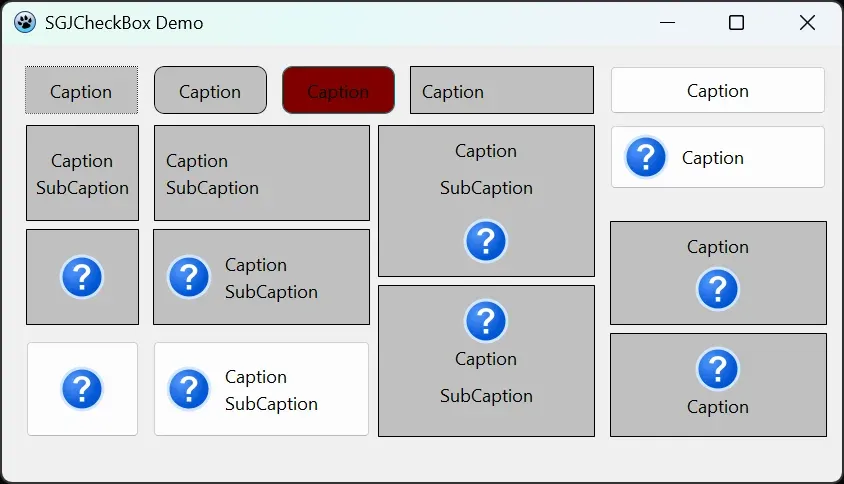Click the SubCaption text in white icon button
The width and height of the screenshot is (844, 484).
271,404
